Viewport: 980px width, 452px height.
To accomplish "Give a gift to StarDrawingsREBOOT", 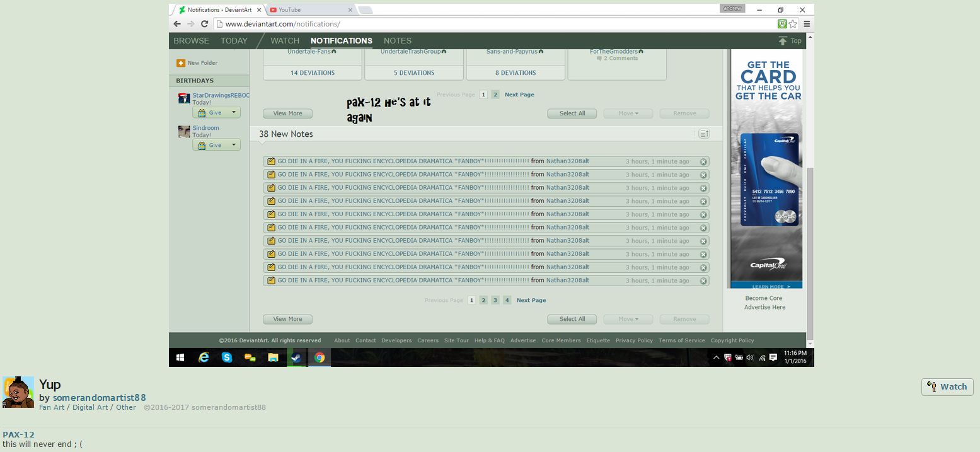I will pyautogui.click(x=211, y=112).
